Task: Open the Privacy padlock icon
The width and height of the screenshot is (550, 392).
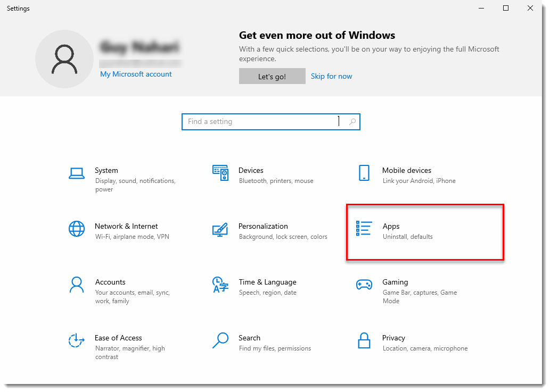Action: tap(364, 340)
